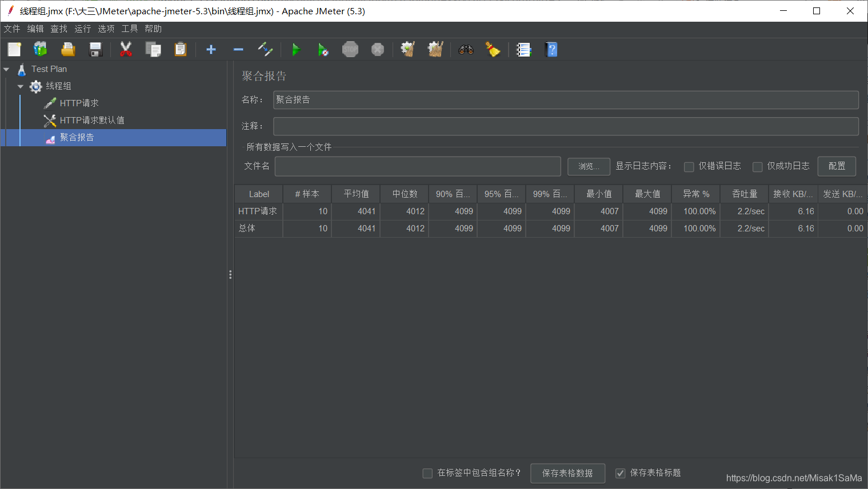Viewport: 868px width, 489px height.
Task: Click the Stop test icon
Action: tap(350, 50)
